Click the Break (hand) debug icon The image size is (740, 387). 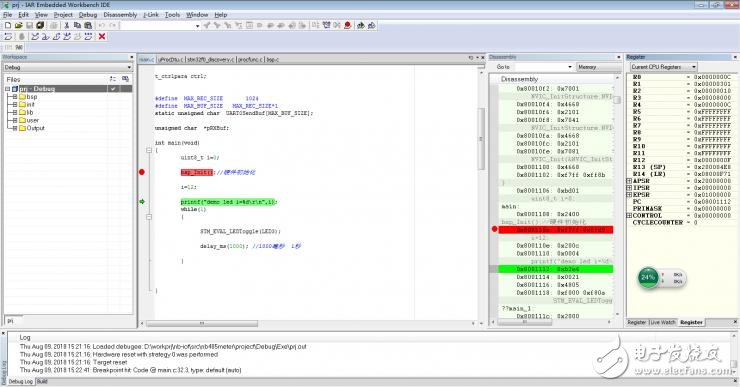click(21, 37)
